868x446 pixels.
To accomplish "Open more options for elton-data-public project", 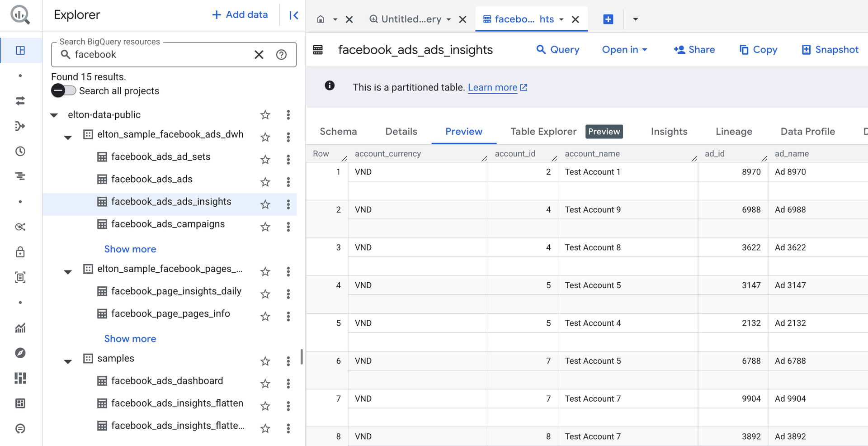I will pos(288,115).
